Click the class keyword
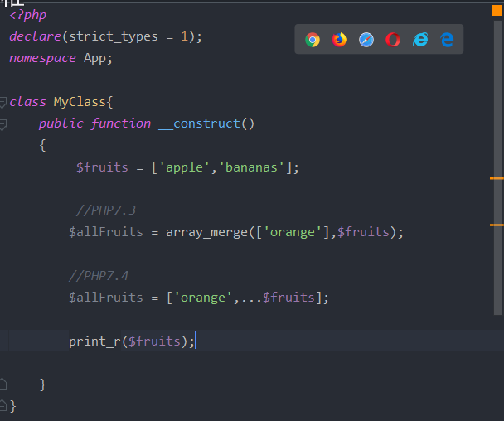Screen dimensions: 504x421 [27, 102]
